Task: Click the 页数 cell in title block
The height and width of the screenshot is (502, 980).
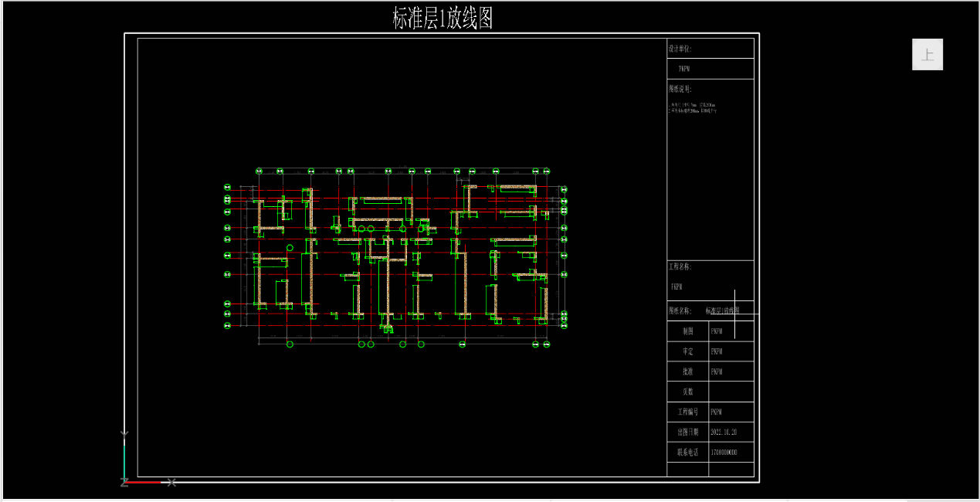Action: tap(687, 392)
